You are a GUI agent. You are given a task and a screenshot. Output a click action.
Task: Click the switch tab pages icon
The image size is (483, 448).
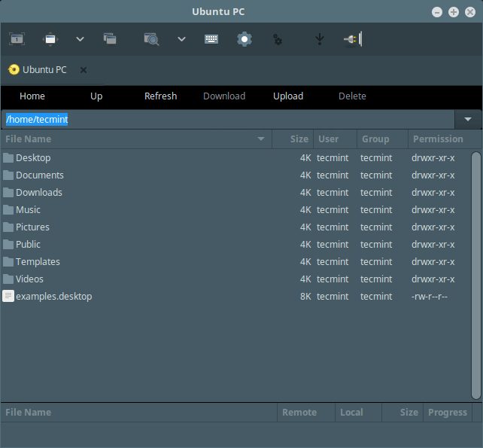click(50, 39)
